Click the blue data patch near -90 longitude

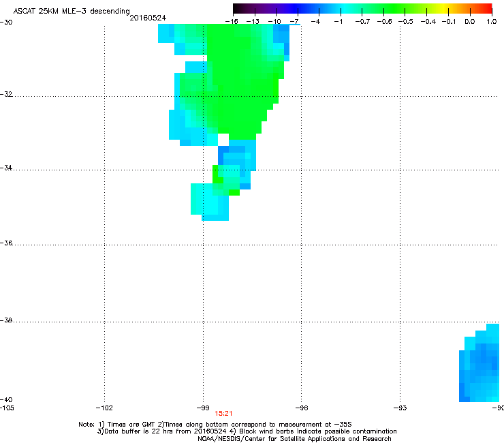click(x=479, y=363)
